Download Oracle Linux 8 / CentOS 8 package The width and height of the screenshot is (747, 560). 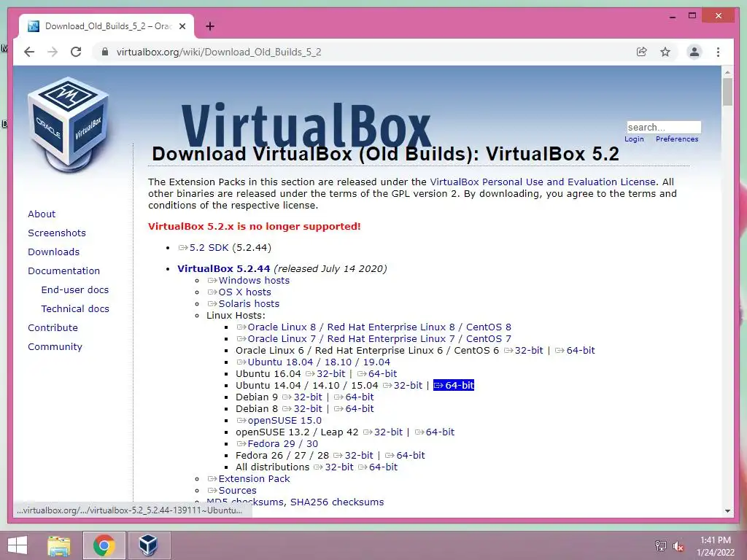(374, 327)
